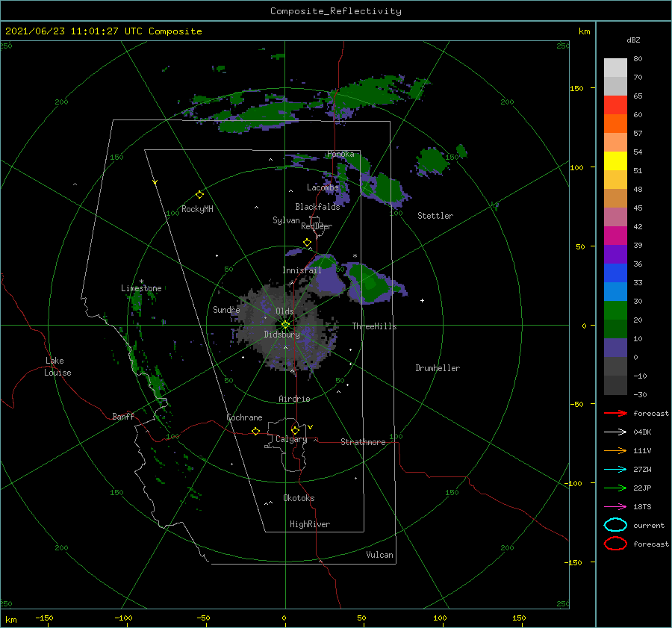Select the yellow diamond marker below Cochrane
The image size is (672, 628).
[255, 431]
